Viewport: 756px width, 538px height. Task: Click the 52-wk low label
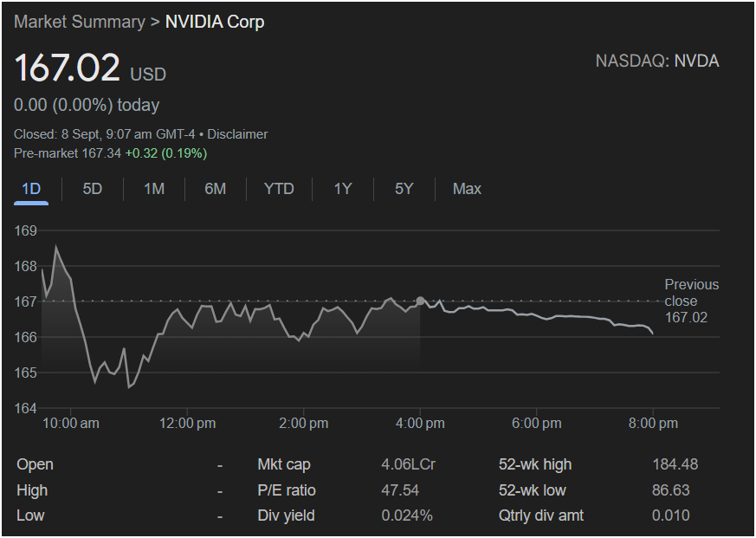(x=533, y=490)
